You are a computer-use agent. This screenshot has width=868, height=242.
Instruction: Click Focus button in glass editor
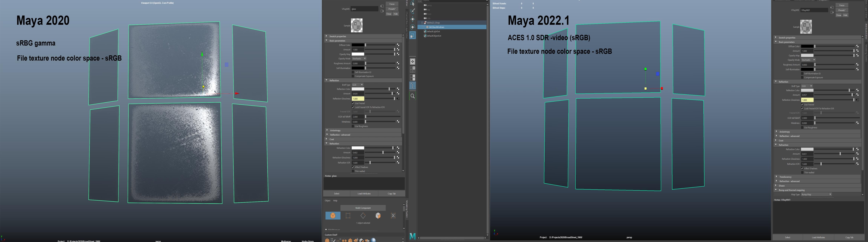(392, 4)
